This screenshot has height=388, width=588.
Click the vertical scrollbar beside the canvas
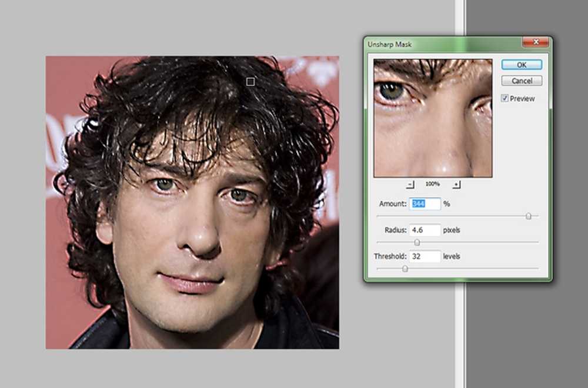coord(460,194)
